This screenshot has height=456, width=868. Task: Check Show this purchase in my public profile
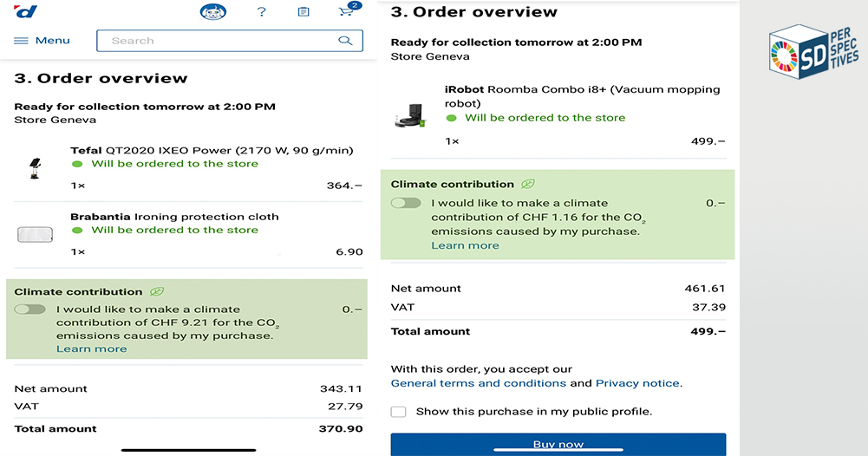399,412
